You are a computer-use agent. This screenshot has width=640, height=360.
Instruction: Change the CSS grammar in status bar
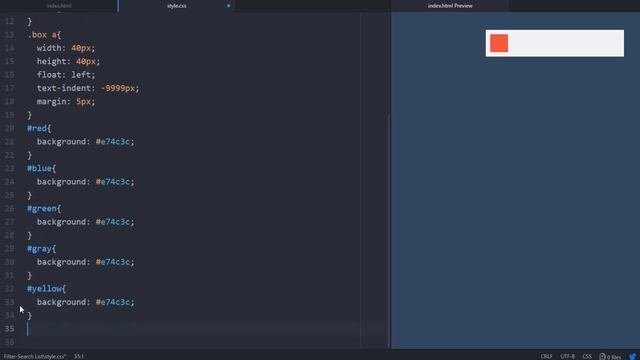587,356
